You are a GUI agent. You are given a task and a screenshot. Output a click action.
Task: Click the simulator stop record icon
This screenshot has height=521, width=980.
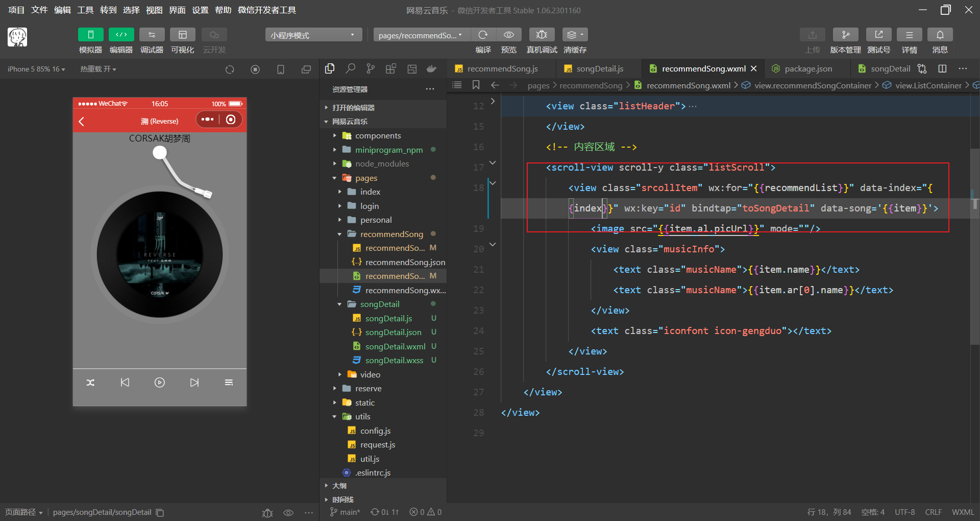255,69
